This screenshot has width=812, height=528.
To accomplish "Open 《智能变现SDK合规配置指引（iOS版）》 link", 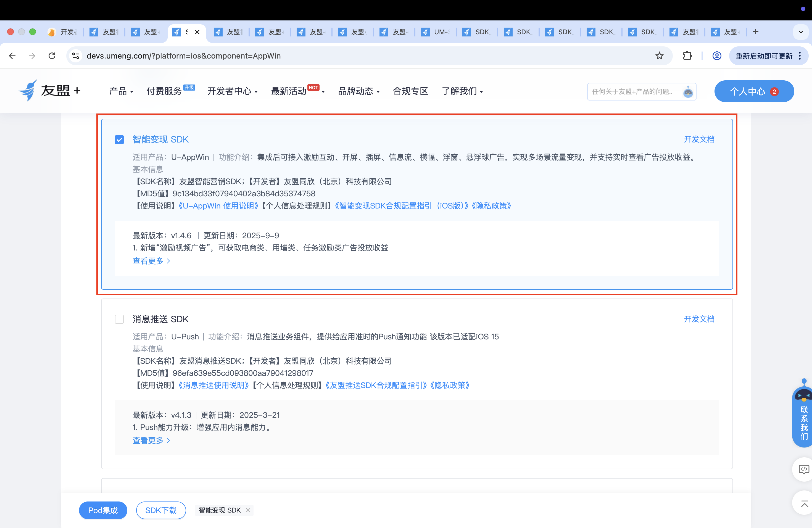I will (x=402, y=206).
